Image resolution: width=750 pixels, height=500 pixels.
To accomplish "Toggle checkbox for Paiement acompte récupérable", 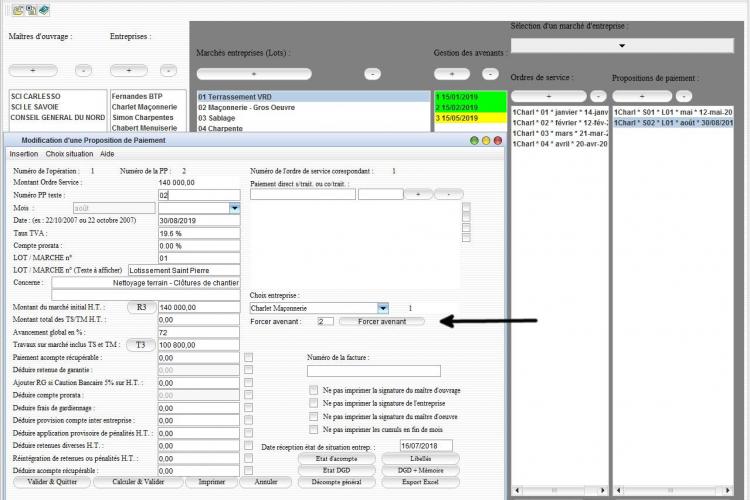I will click(249, 357).
